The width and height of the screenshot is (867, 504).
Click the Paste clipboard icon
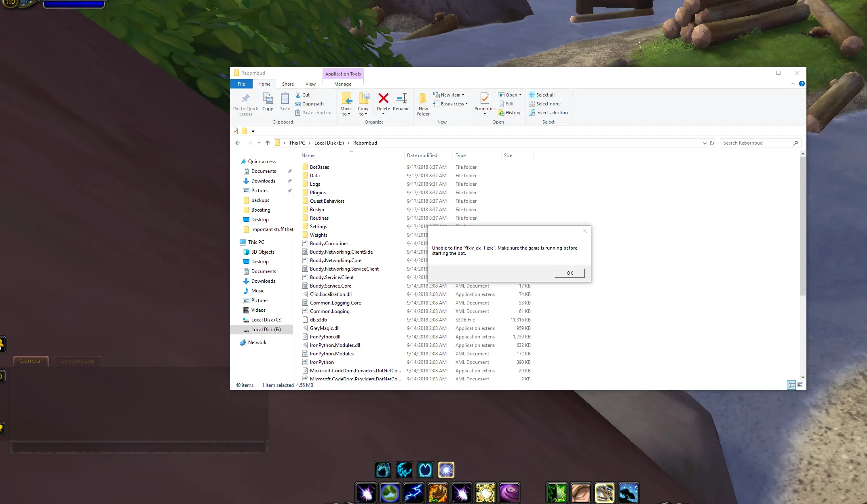(x=285, y=98)
